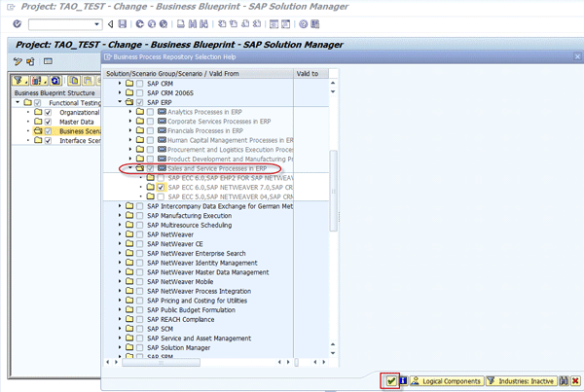584x392 pixels.
Task: Expand Human Capital Management Processes node
Action: tap(130, 140)
